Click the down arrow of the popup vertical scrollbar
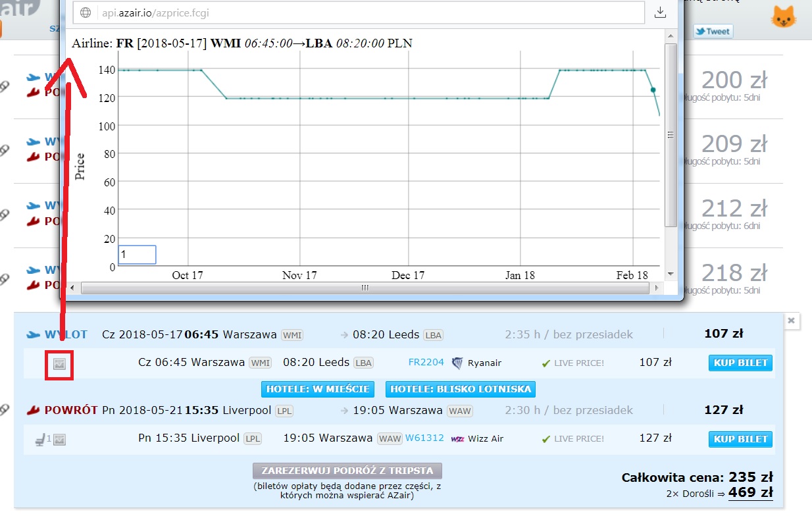The width and height of the screenshot is (812, 518). pos(671,274)
